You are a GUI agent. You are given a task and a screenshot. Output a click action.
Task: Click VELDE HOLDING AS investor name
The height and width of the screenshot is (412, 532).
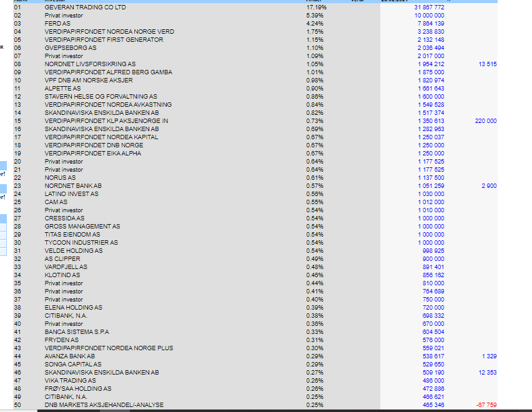click(74, 252)
